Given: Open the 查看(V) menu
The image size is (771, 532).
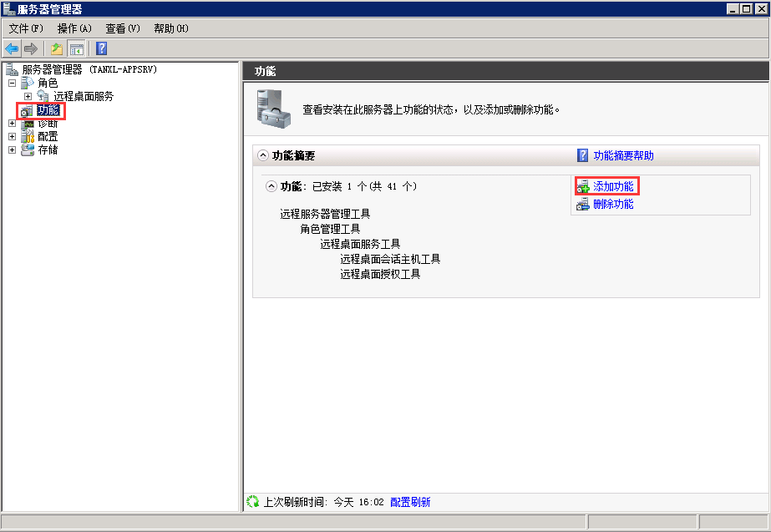Looking at the screenshot, I should [123, 28].
